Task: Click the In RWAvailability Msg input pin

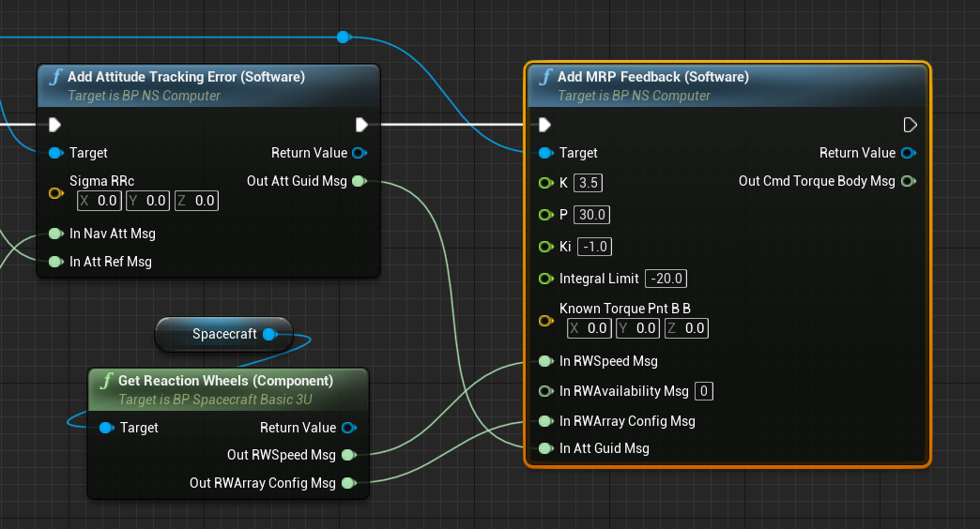Action: (545, 391)
